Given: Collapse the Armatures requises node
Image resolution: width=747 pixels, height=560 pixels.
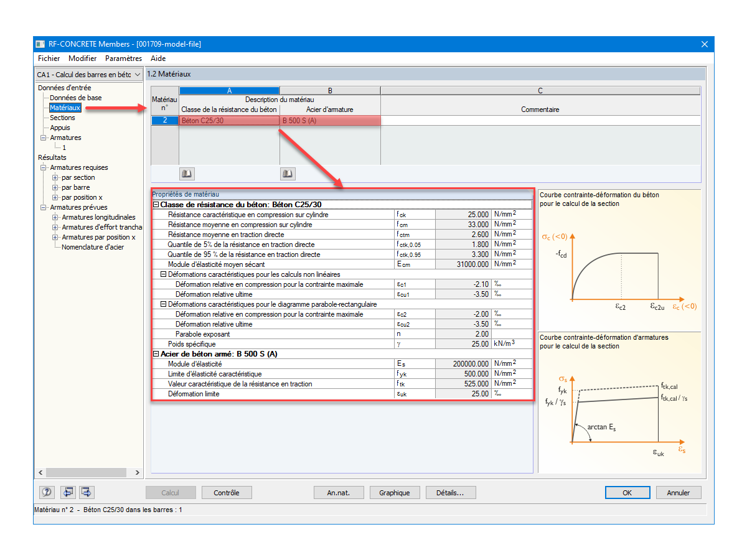Looking at the screenshot, I should [x=44, y=167].
